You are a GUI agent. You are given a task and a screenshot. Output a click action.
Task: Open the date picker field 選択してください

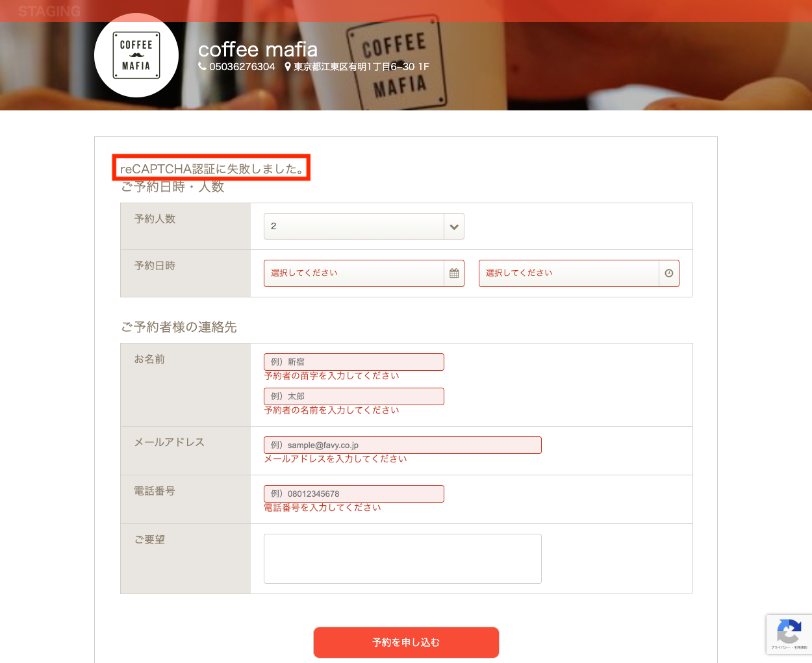tap(364, 273)
